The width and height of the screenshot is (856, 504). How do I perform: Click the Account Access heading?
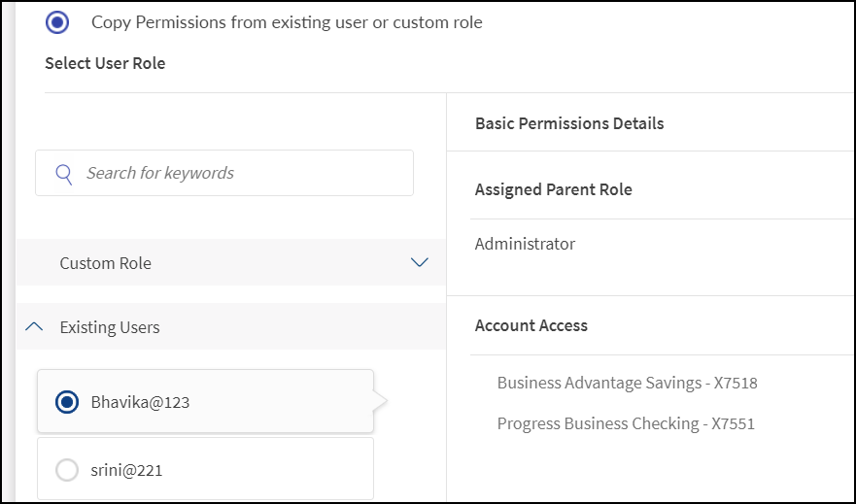pos(531,325)
